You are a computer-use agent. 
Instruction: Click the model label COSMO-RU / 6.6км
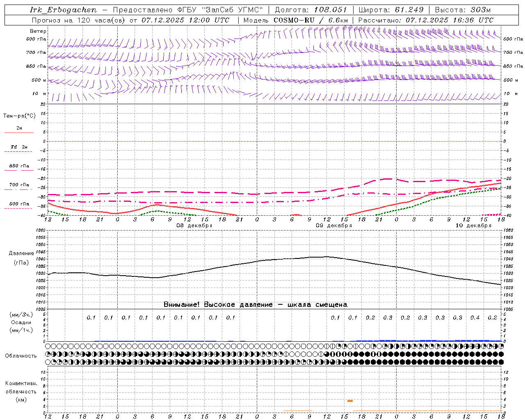click(x=310, y=20)
